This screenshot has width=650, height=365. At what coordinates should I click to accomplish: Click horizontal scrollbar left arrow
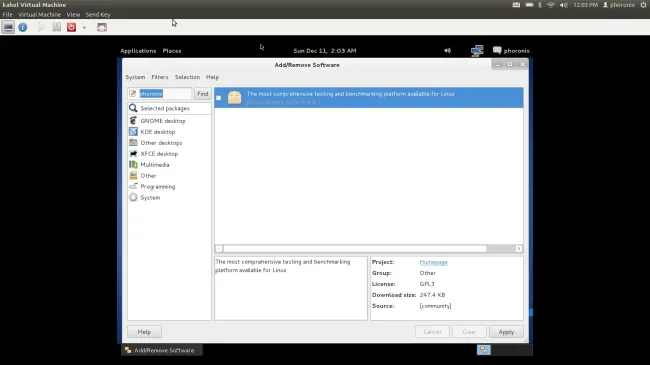tap(219, 249)
